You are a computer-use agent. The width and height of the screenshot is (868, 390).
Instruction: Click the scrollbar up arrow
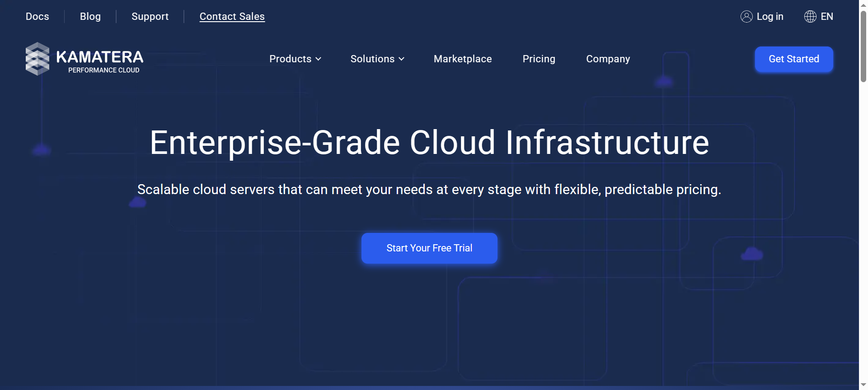[x=863, y=4]
